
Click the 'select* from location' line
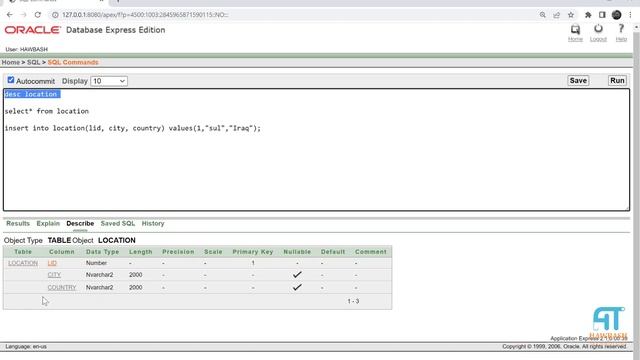pos(47,111)
